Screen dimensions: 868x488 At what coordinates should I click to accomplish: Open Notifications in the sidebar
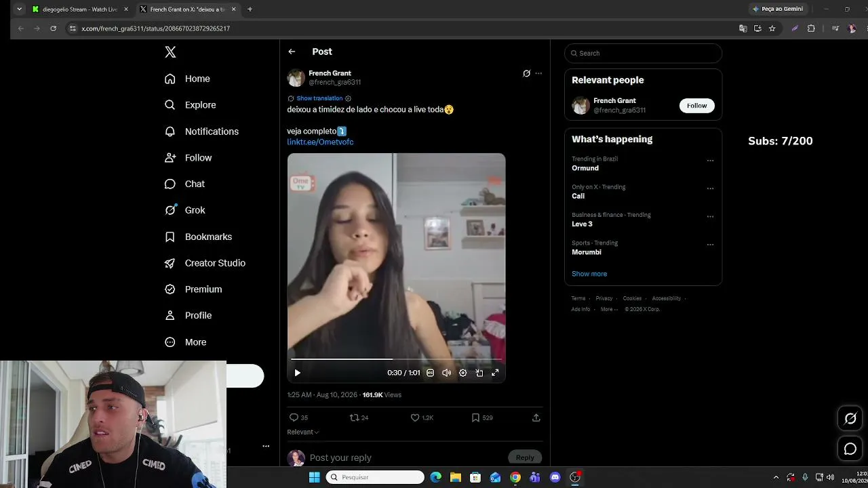[x=201, y=131]
